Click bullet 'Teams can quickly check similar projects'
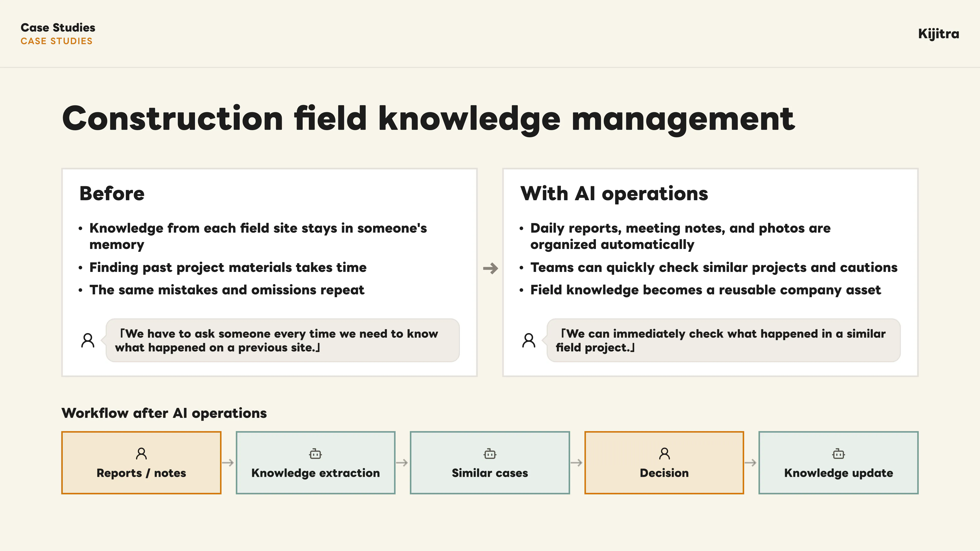980x551 pixels. (x=714, y=267)
